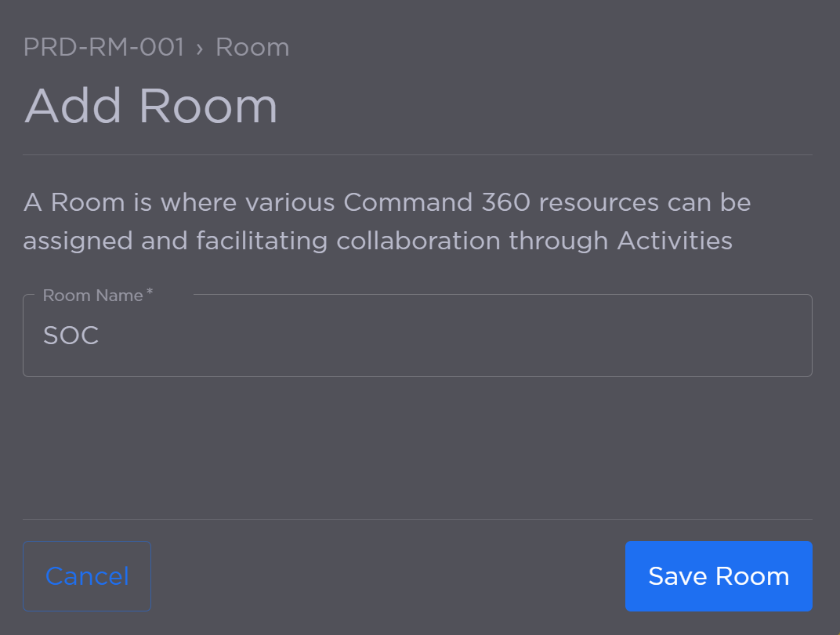Select the text SOC in the field
The width and height of the screenshot is (840, 635).
tap(71, 336)
